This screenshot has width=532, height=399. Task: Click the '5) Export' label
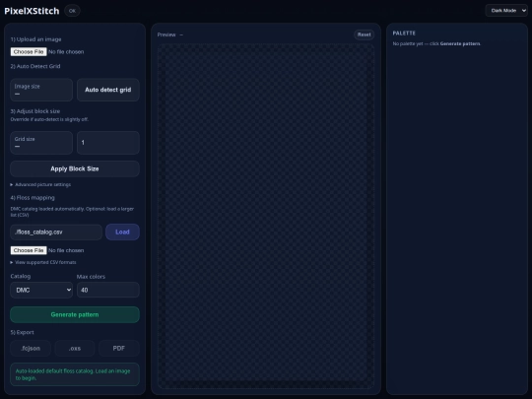coord(22,333)
